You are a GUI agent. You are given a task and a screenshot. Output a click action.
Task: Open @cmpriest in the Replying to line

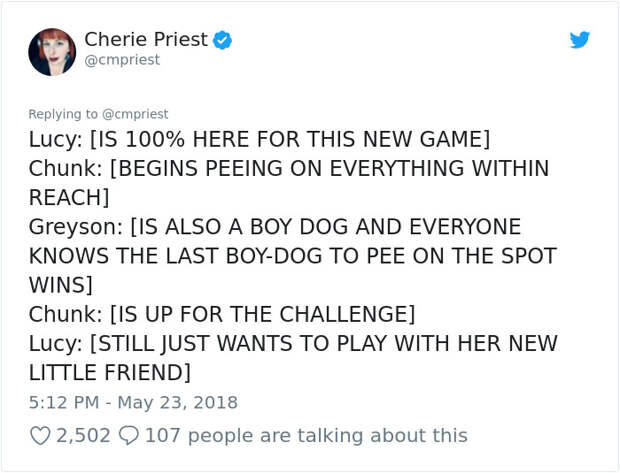tap(135, 114)
